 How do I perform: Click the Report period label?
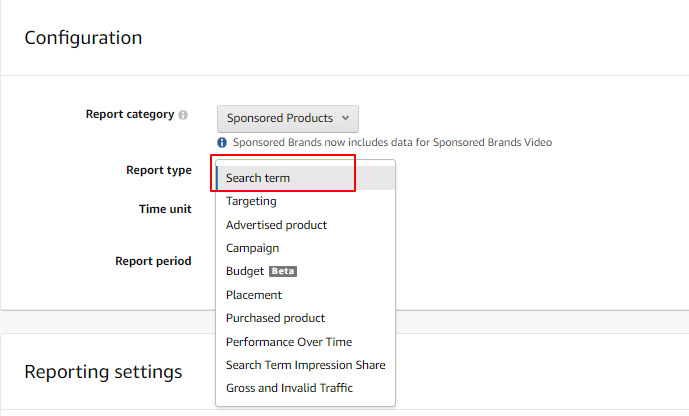pyautogui.click(x=153, y=261)
